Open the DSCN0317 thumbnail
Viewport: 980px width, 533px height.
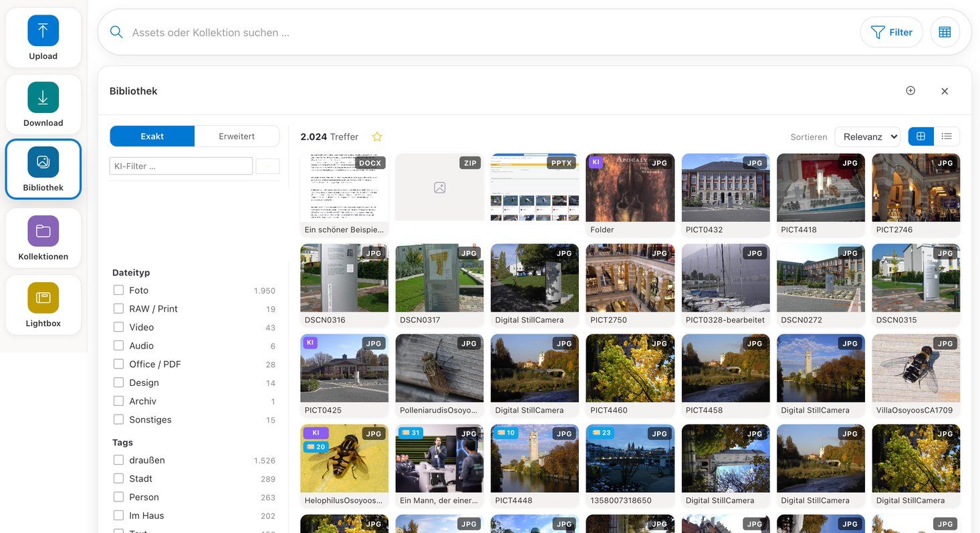[439, 278]
